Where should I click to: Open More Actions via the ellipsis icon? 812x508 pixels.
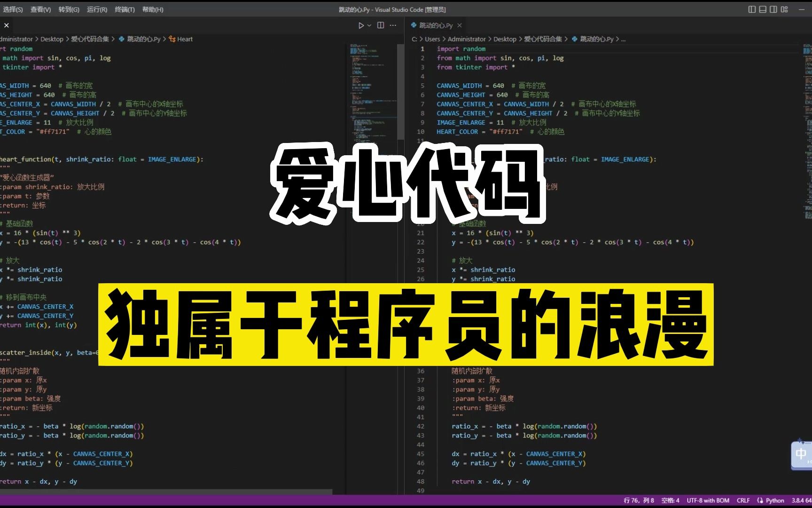coord(393,25)
